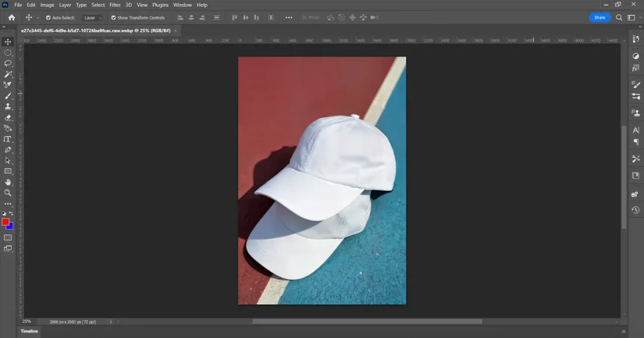Open the File menu

coord(18,5)
